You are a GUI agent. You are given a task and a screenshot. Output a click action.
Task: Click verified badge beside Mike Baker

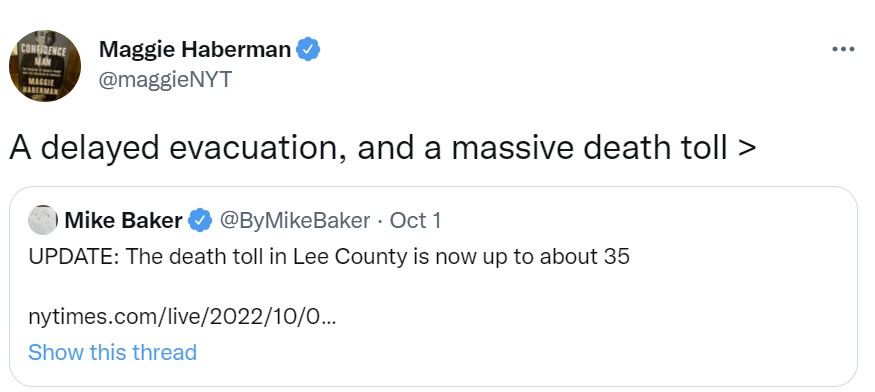coord(200,221)
